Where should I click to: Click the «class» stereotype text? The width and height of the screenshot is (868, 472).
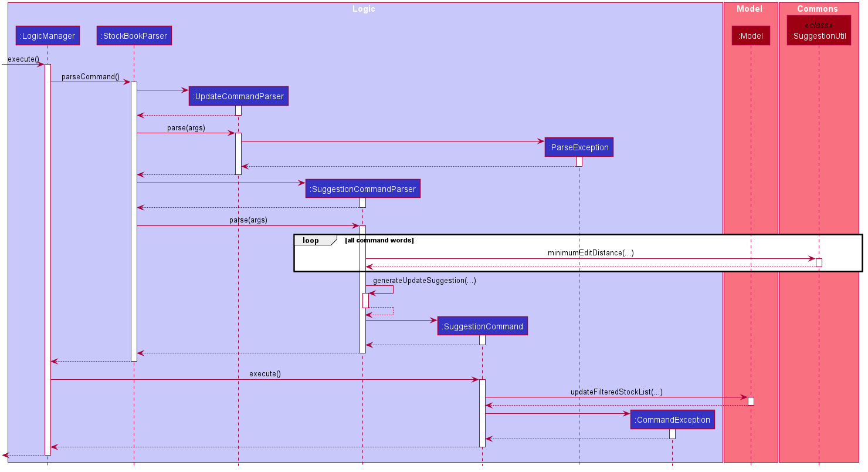click(x=819, y=26)
